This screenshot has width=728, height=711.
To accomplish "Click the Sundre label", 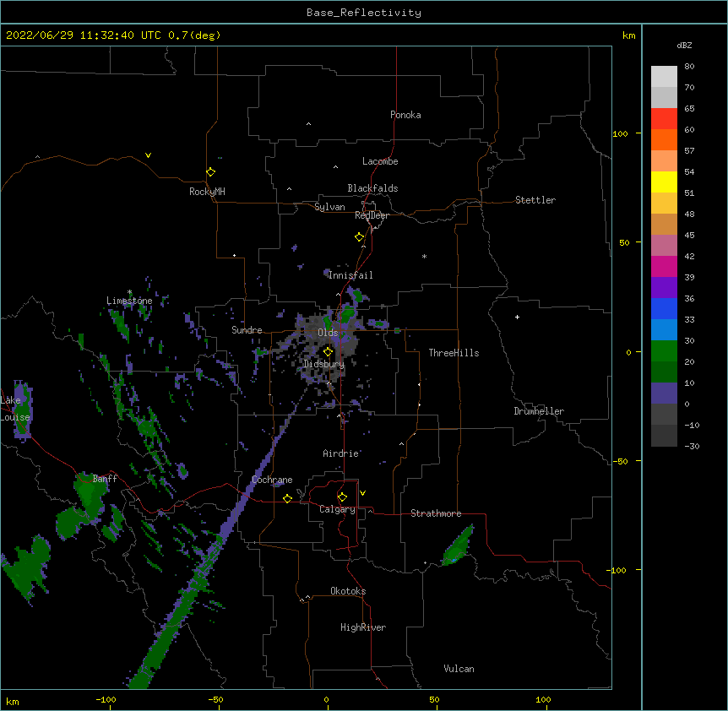I will tap(247, 330).
